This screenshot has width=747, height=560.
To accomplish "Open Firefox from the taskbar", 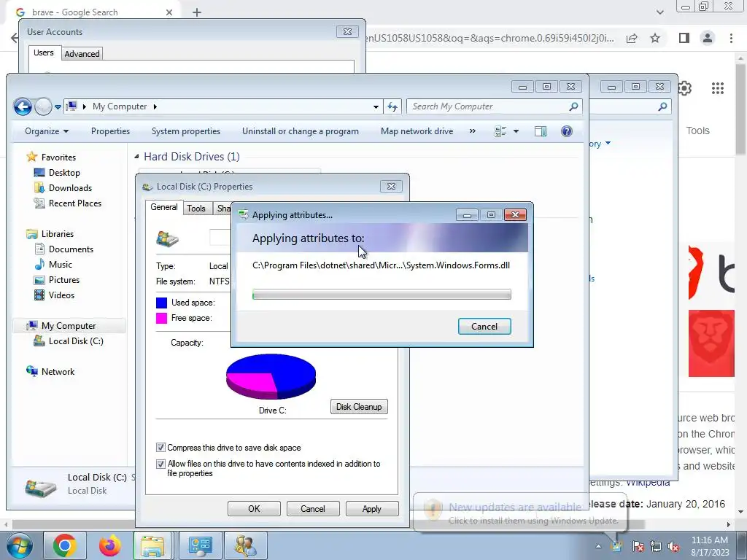I will [x=110, y=545].
